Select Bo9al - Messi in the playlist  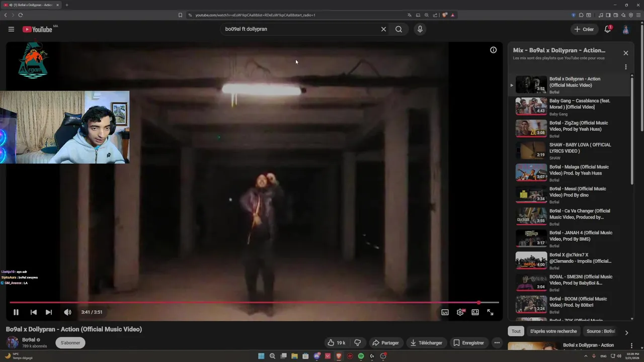[570, 195]
